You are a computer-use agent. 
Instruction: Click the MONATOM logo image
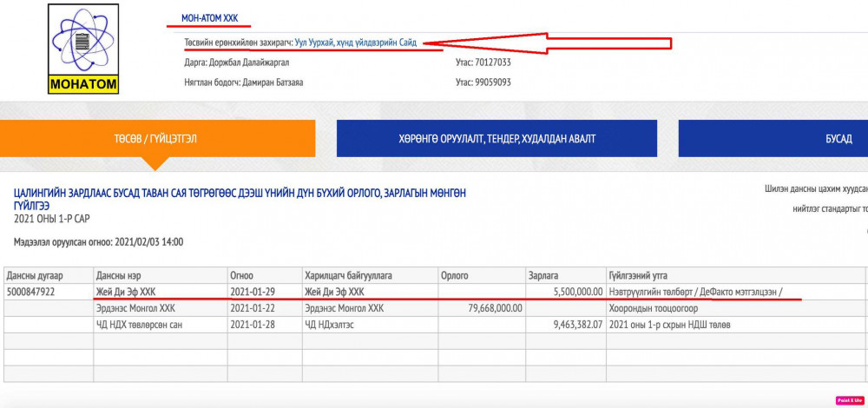tap(83, 49)
